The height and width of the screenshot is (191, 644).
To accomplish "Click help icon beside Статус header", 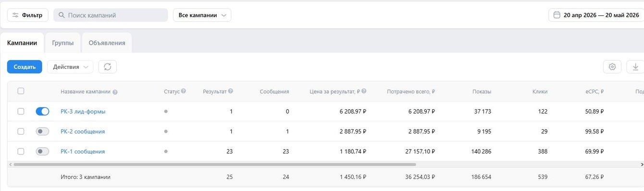I will tap(184, 91).
